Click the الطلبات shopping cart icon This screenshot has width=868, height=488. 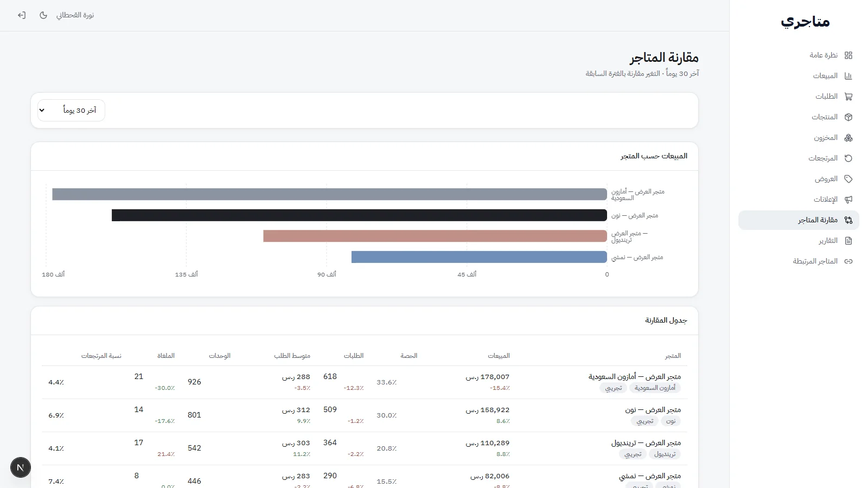point(848,97)
